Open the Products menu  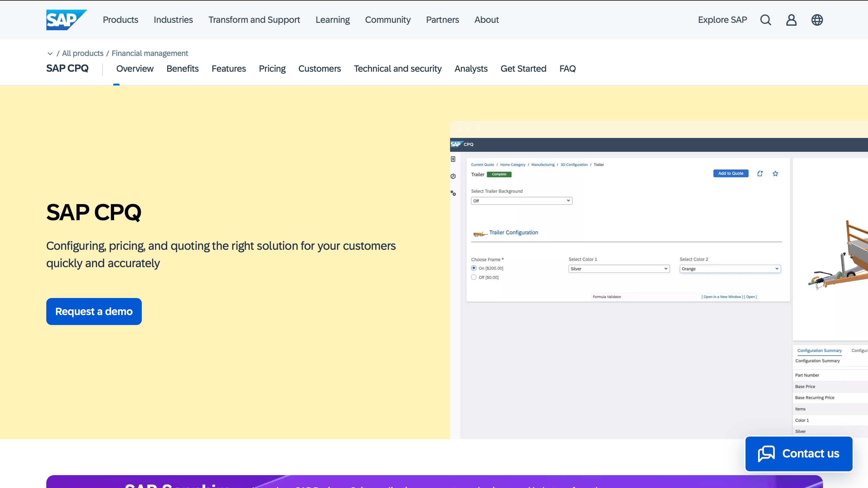point(120,20)
